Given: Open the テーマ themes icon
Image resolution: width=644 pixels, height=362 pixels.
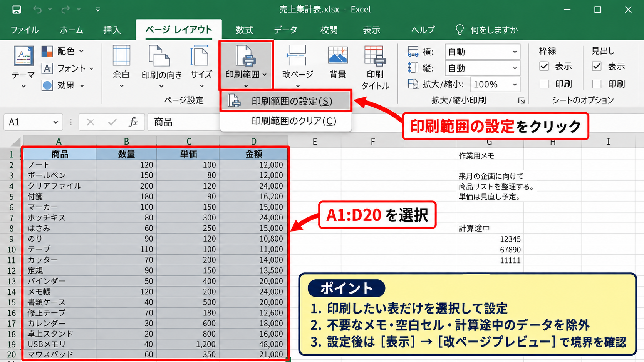Looking at the screenshot, I should click(23, 56).
